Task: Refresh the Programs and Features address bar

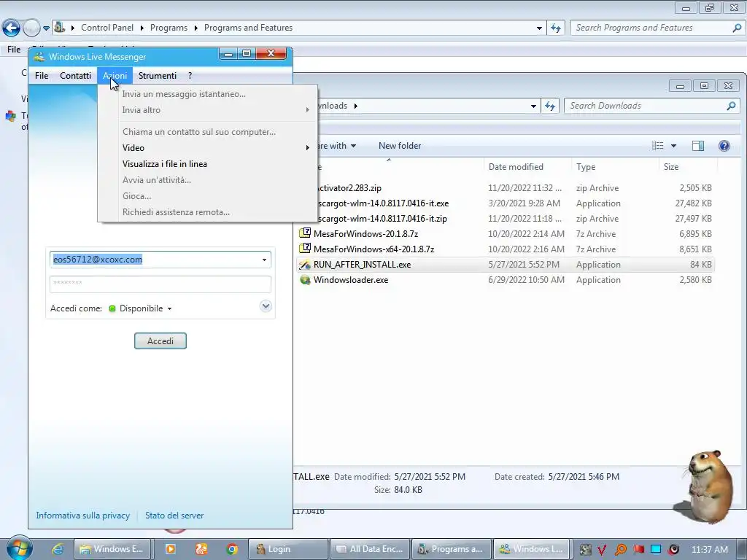Action: click(556, 28)
